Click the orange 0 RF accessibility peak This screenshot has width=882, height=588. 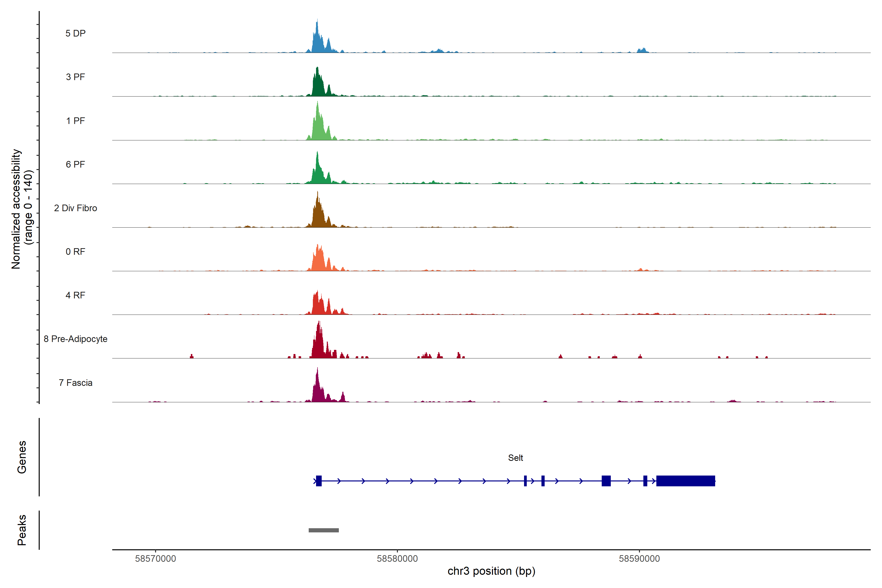pos(318,261)
